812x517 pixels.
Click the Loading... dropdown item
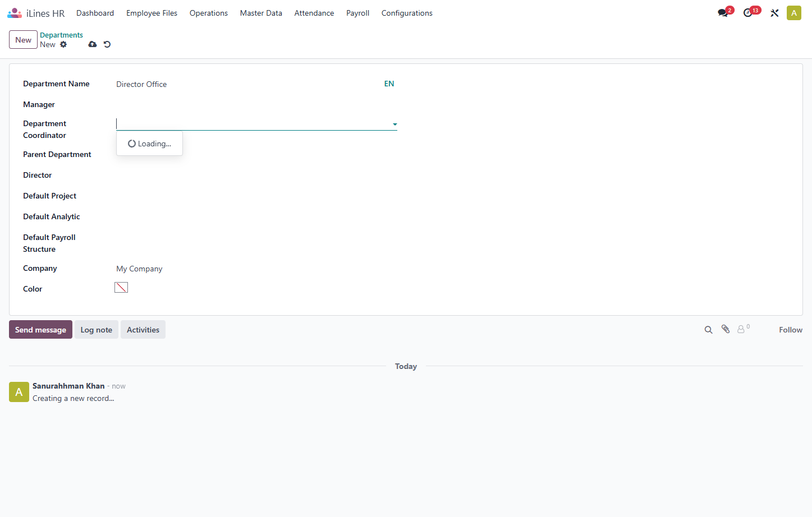point(149,144)
